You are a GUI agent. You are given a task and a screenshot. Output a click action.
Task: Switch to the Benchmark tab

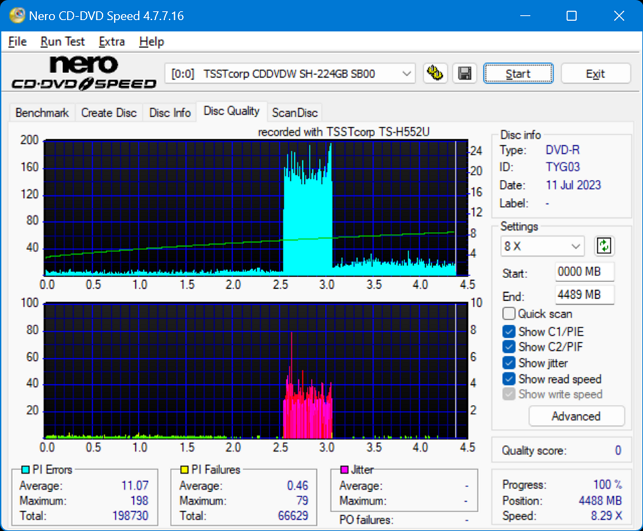42,112
